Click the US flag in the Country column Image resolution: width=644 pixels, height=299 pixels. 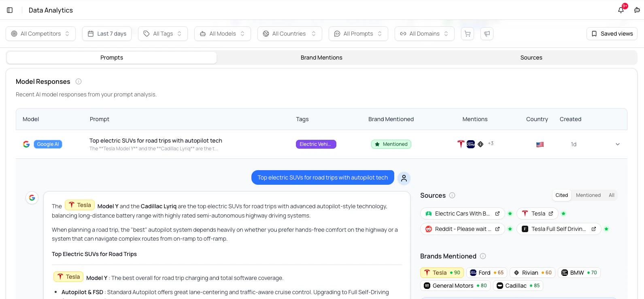540,144
